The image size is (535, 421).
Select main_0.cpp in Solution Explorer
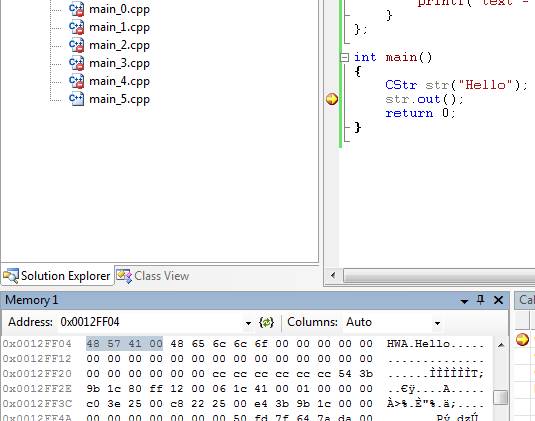pyautogui.click(x=119, y=9)
